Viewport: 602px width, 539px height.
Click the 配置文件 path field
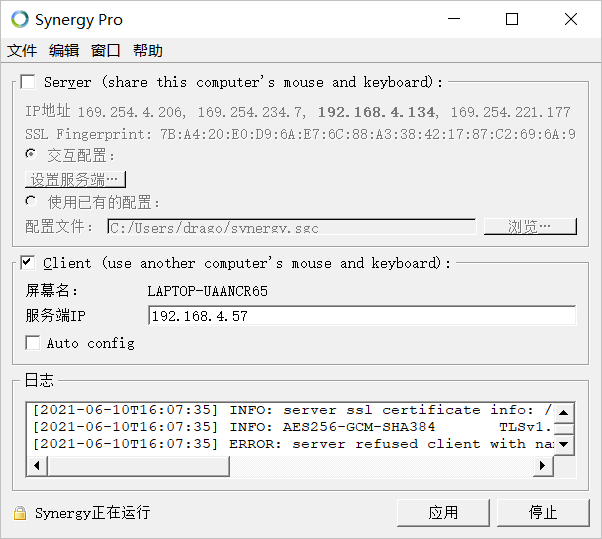tap(291, 227)
